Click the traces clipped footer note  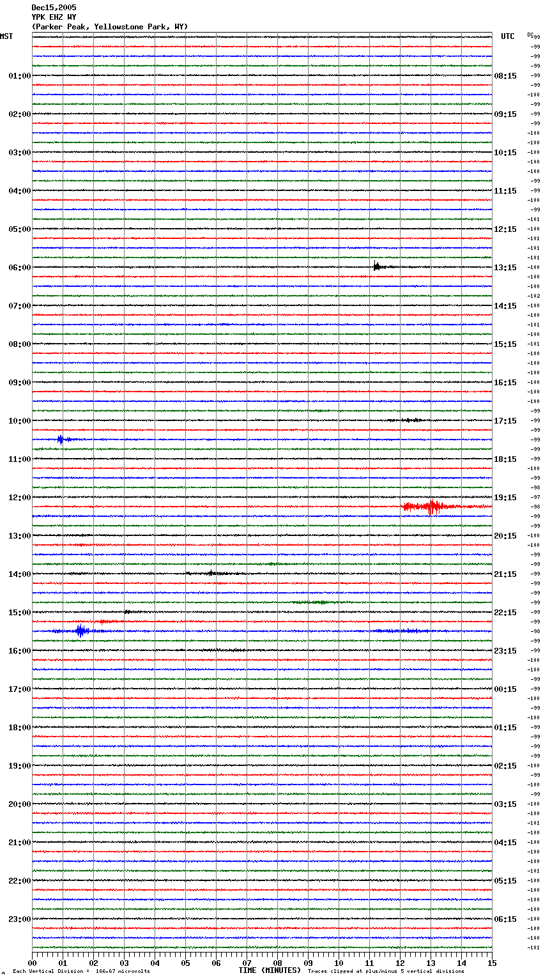pyautogui.click(x=386, y=971)
